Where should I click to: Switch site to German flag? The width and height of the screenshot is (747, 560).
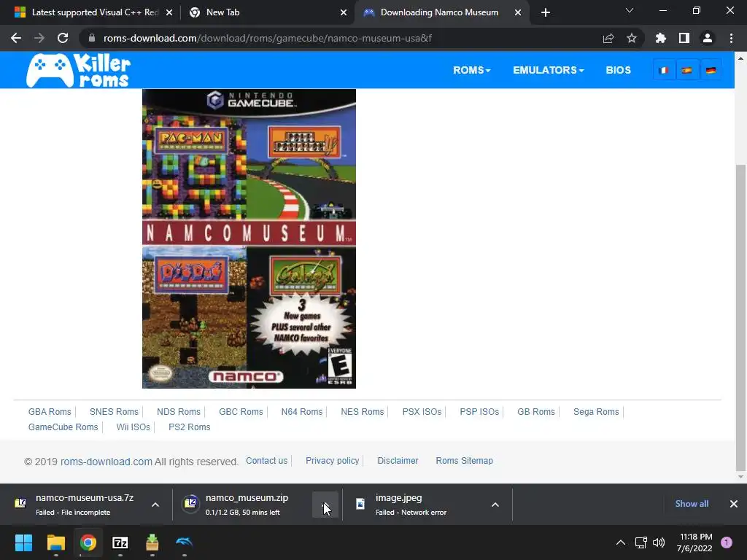[711, 71]
